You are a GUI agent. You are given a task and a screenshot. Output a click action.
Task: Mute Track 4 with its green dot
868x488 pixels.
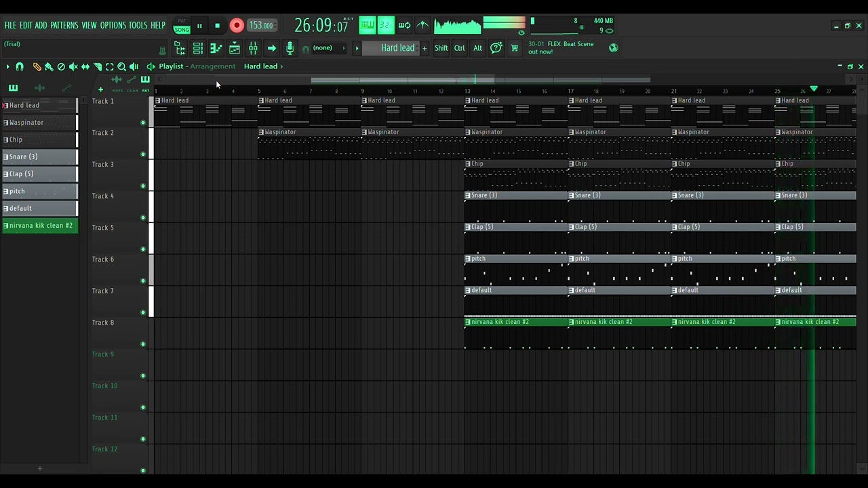[143, 218]
